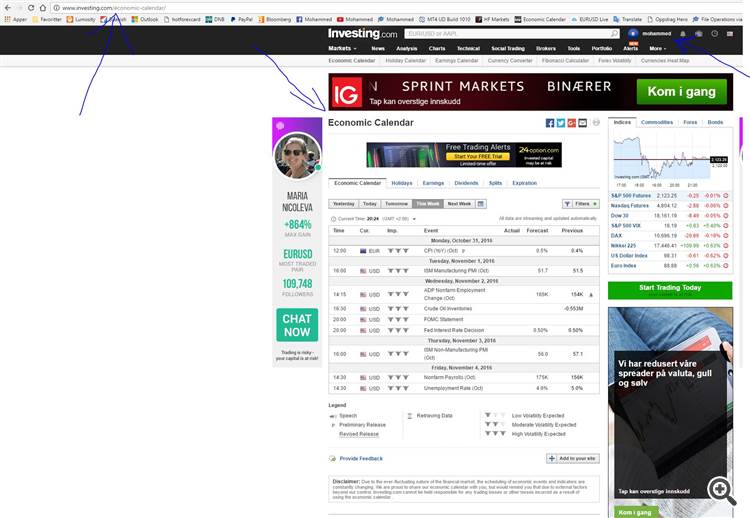The image size is (750, 518).
Task: Open the Bloomberg bookmark
Action: pyautogui.click(x=275, y=20)
